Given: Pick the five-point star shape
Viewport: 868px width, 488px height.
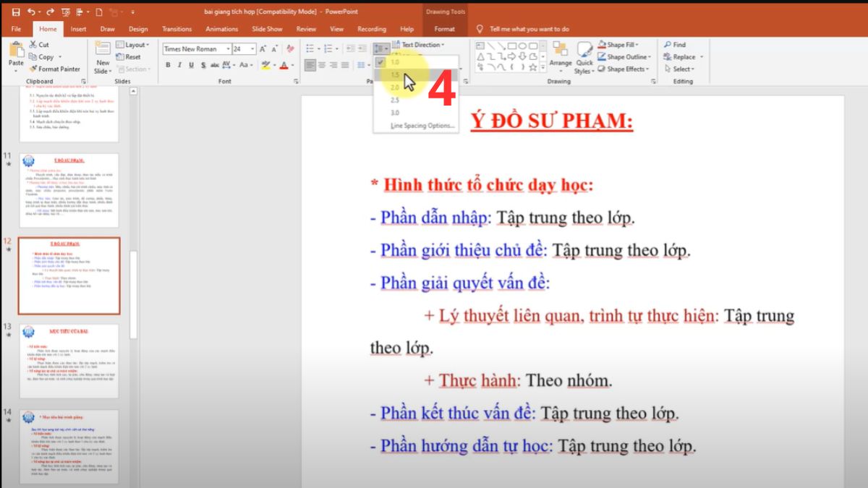Looking at the screenshot, I should click(x=534, y=67).
